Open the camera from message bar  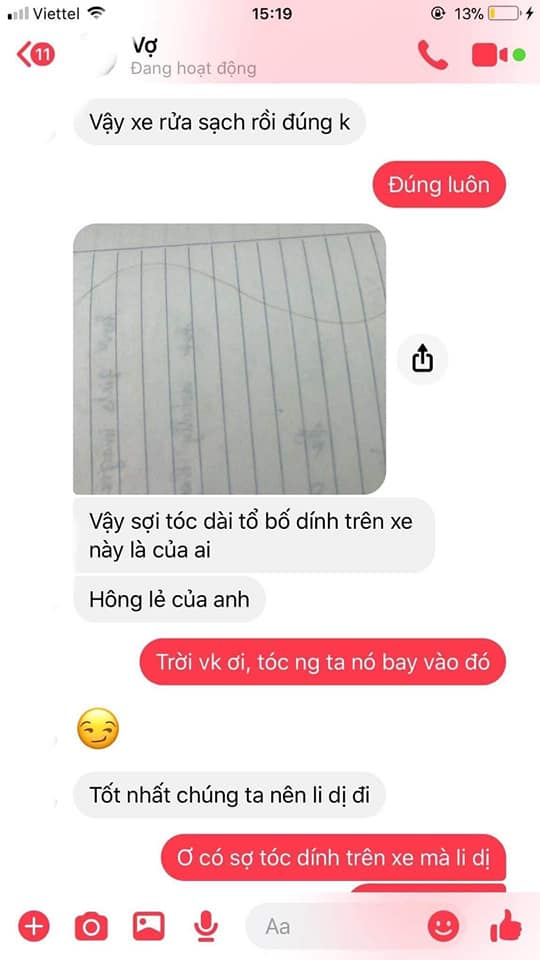91,926
